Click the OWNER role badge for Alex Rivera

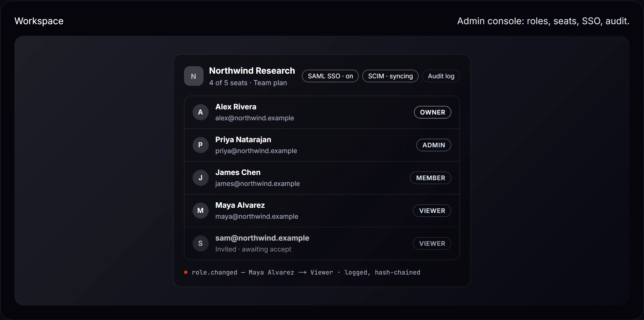point(432,112)
